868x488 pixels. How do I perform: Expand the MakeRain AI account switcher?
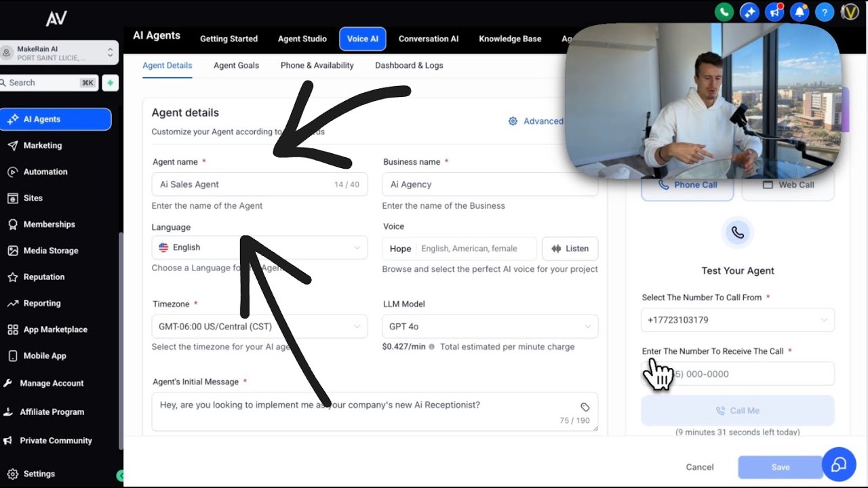(x=59, y=53)
